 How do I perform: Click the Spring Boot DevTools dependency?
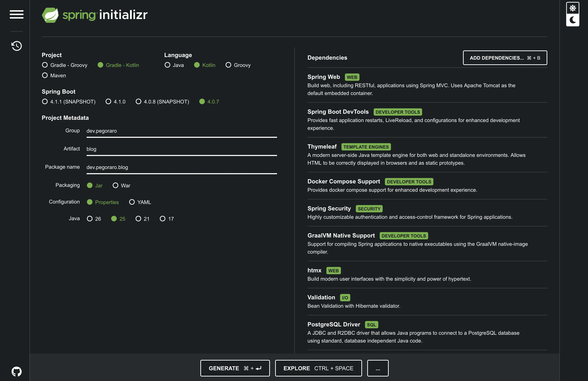click(x=427, y=120)
